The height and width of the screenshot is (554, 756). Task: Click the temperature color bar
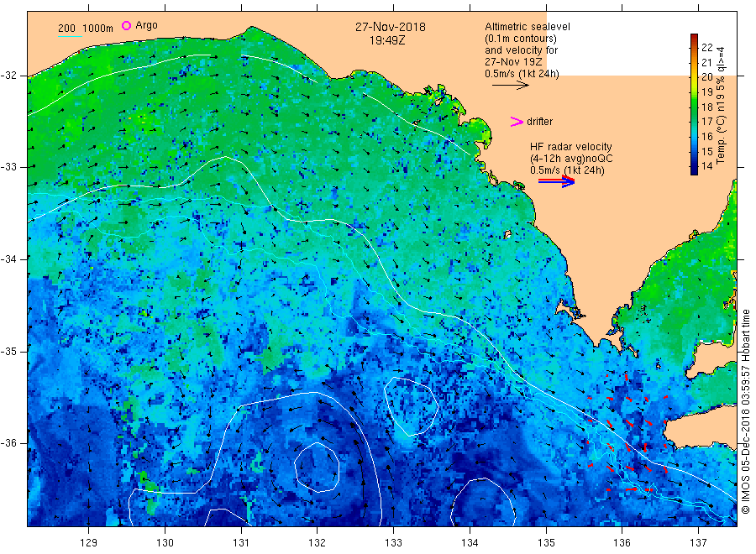tap(694, 104)
